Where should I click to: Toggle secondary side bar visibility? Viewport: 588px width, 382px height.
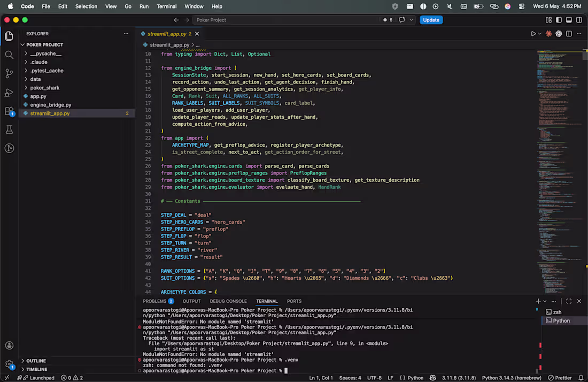click(579, 20)
